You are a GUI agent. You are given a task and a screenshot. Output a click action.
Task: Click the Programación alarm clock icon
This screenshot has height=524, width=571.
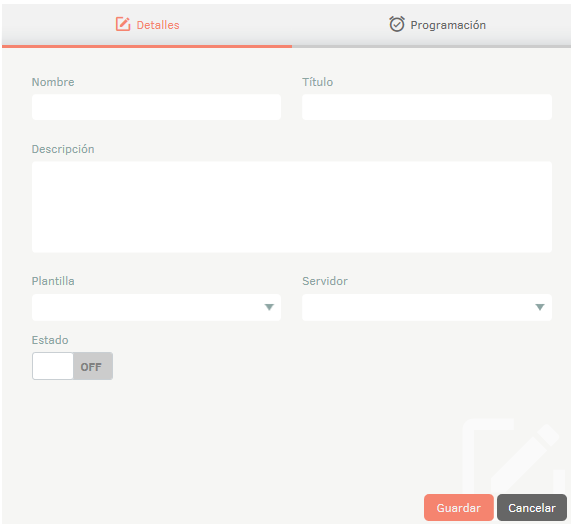coord(397,24)
